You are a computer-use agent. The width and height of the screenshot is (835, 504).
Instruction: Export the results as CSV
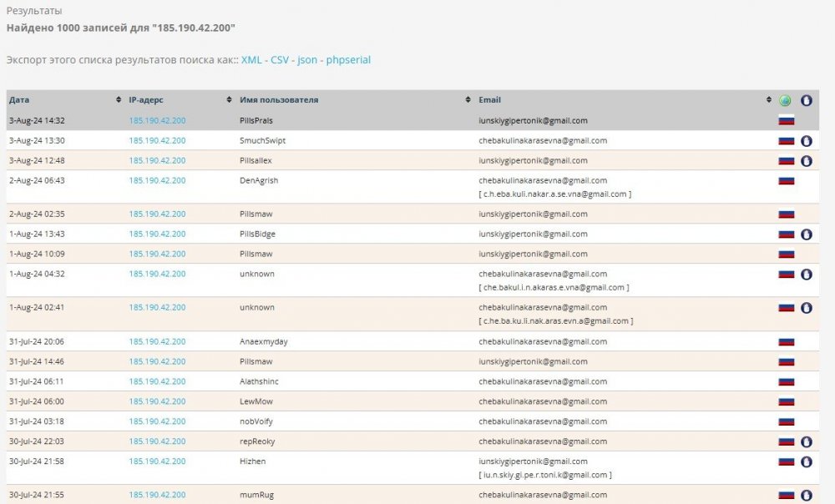point(280,60)
